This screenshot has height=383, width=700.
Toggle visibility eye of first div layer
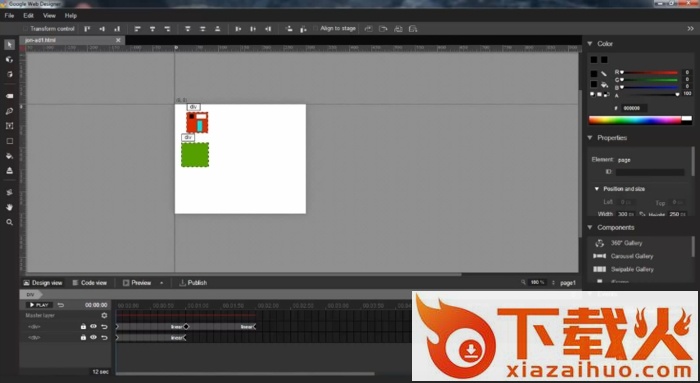(x=93, y=326)
